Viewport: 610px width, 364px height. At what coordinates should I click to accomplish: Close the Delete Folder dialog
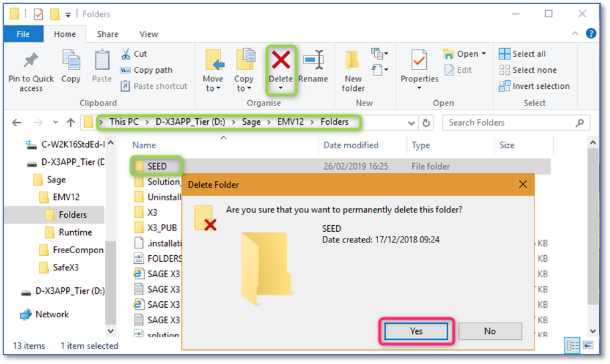point(523,184)
